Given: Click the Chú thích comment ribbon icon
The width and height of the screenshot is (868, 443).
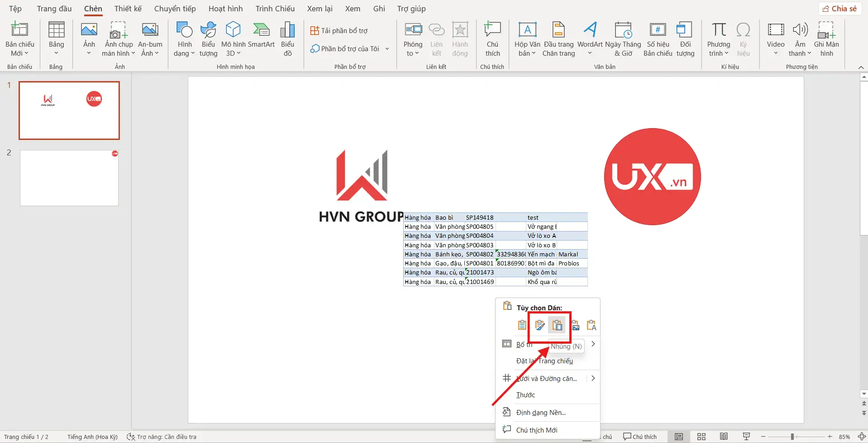Looking at the screenshot, I should pos(492,39).
